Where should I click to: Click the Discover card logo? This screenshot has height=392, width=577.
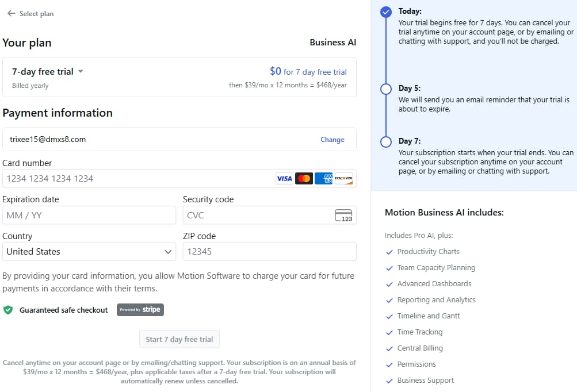[343, 178]
